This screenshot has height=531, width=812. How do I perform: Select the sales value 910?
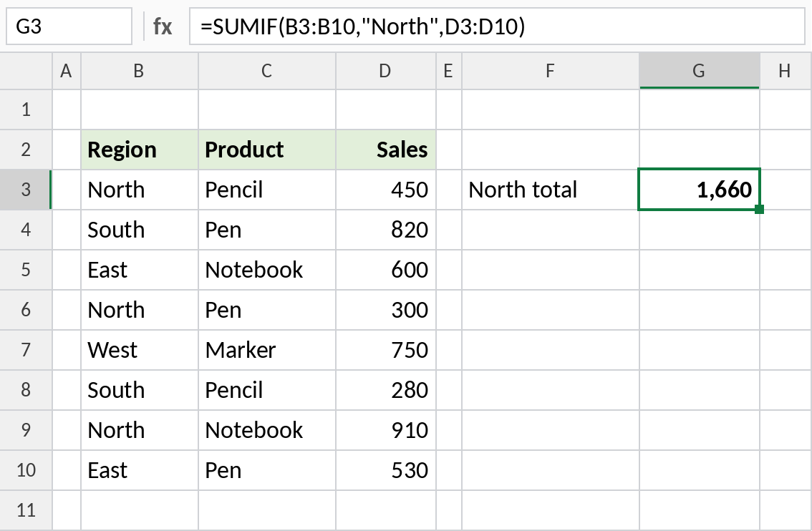point(386,430)
